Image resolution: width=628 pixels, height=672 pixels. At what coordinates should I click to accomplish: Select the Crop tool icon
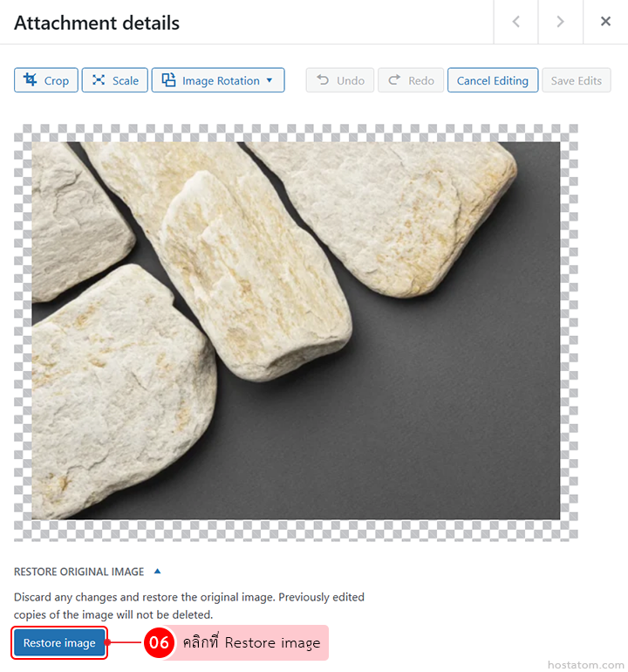(x=30, y=79)
